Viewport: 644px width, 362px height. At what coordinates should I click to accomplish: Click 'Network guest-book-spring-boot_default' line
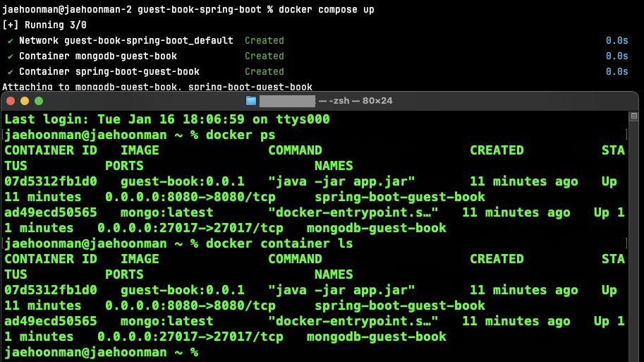click(x=126, y=41)
